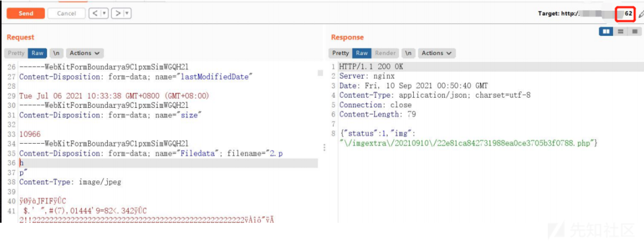The height and width of the screenshot is (242, 644).
Task: Open the forward history dropdown arrow
Action: pos(128,13)
